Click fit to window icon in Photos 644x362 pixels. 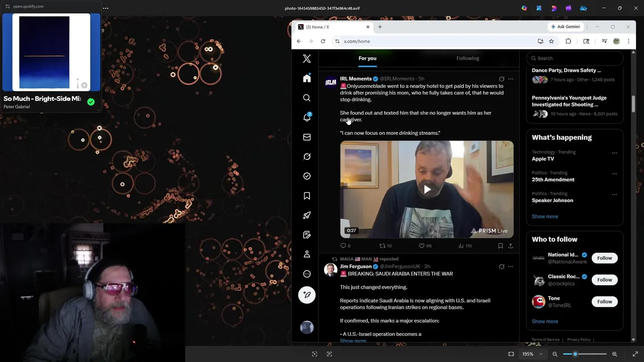[511, 354]
